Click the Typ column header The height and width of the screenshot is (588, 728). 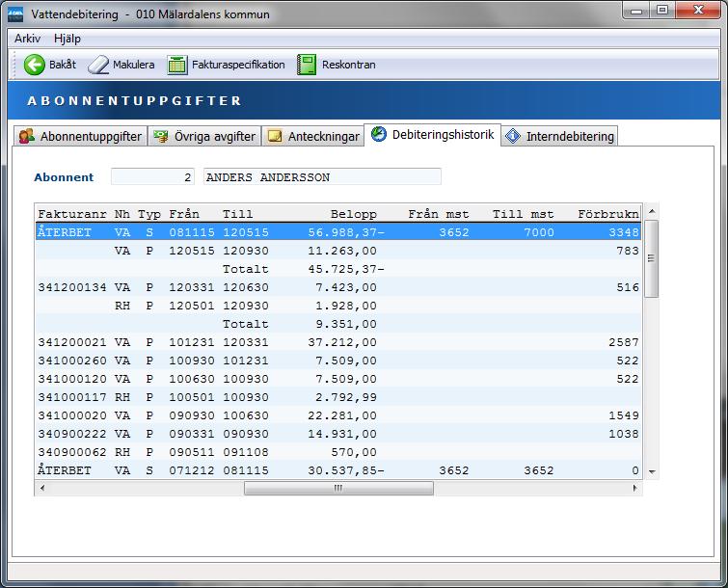(x=149, y=214)
